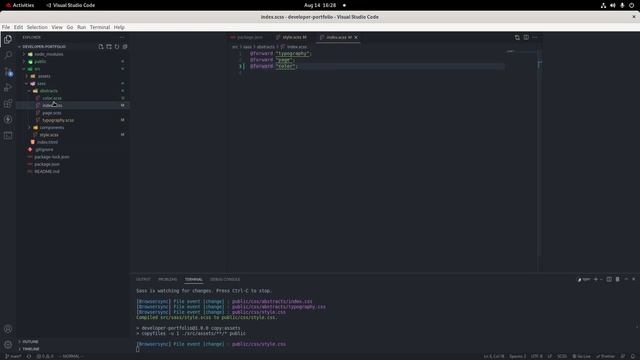Switch to the OUTPUT panel tab

coord(143,280)
